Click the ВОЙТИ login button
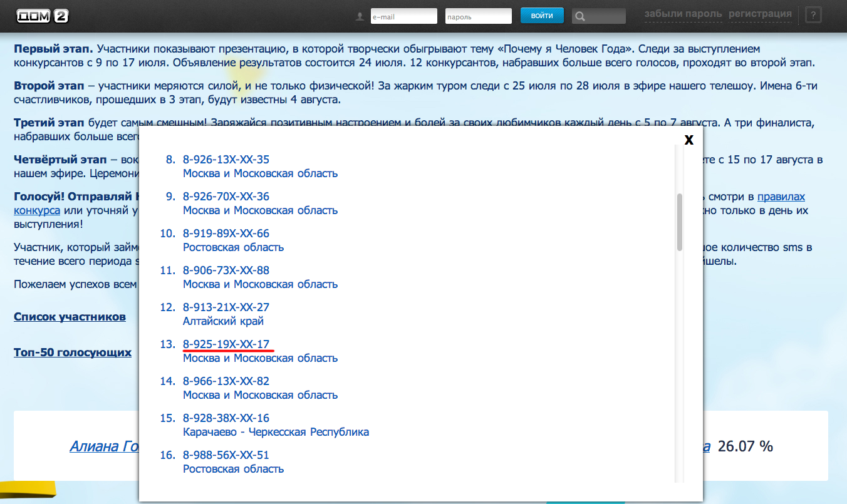Viewport: 847px width, 504px height. coord(542,16)
